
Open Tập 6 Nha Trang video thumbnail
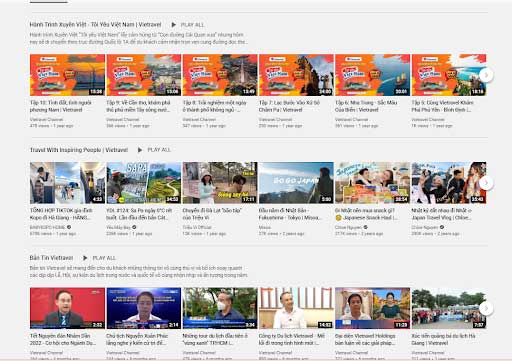[x=373, y=75]
